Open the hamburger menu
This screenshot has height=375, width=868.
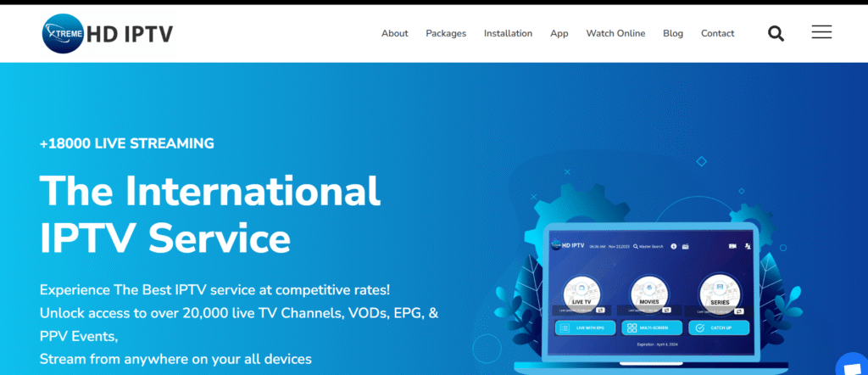pyautogui.click(x=821, y=32)
